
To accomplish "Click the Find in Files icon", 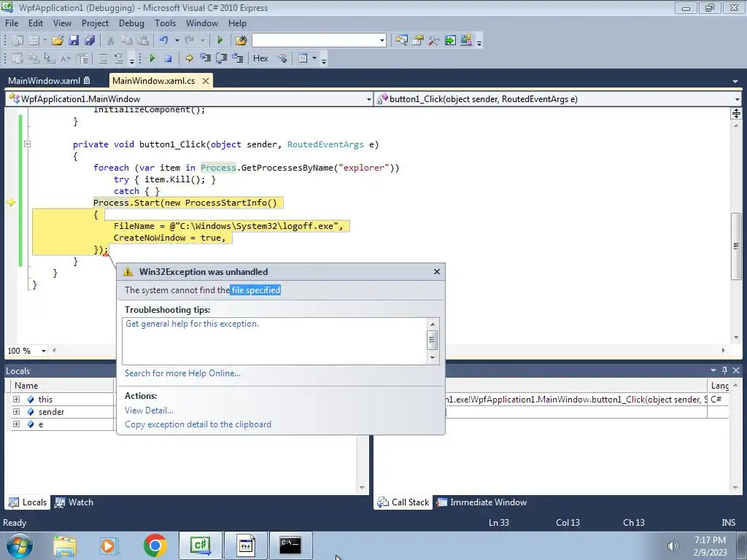I will point(241,41).
